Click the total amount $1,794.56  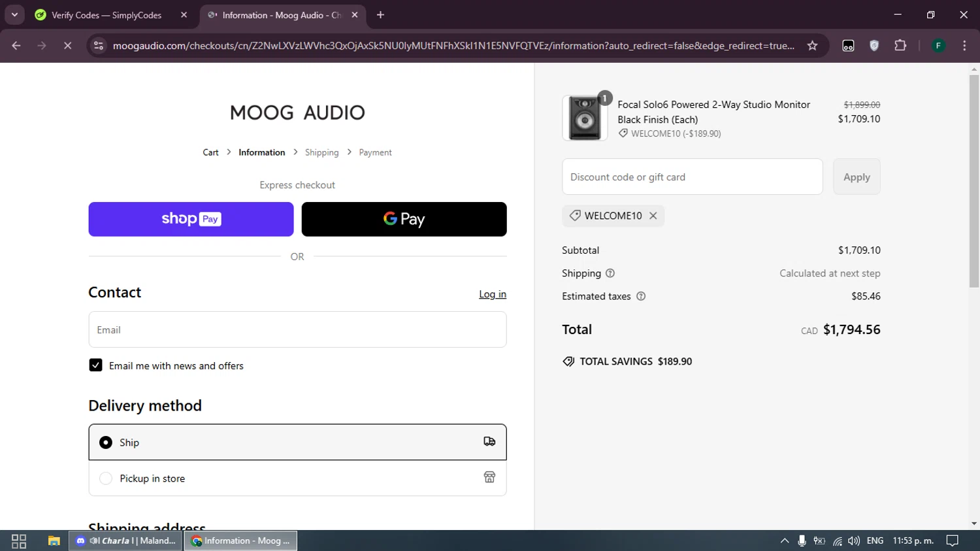(851, 329)
